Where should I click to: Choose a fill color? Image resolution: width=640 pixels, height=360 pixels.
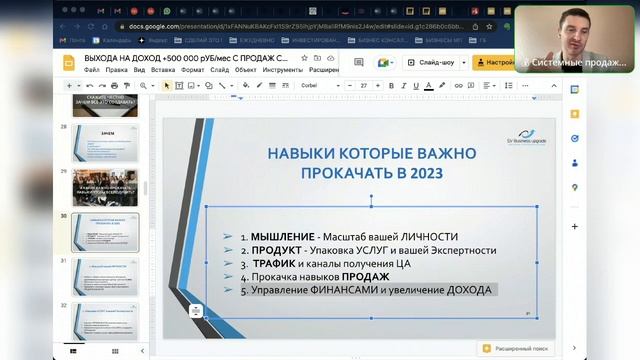pos(246,85)
